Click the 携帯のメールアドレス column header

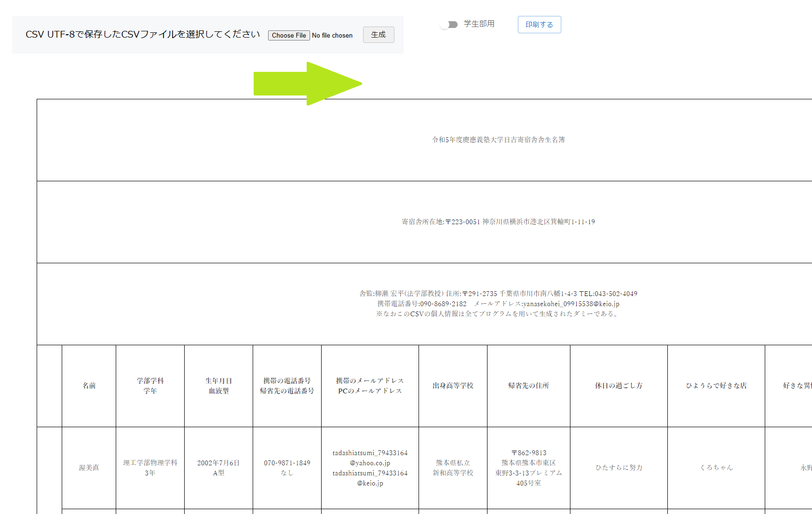[x=370, y=386]
